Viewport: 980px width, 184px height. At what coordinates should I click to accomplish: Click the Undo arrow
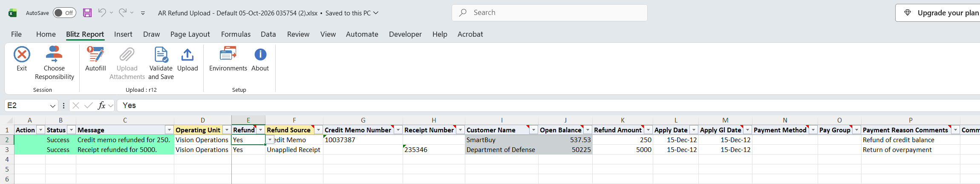point(102,13)
